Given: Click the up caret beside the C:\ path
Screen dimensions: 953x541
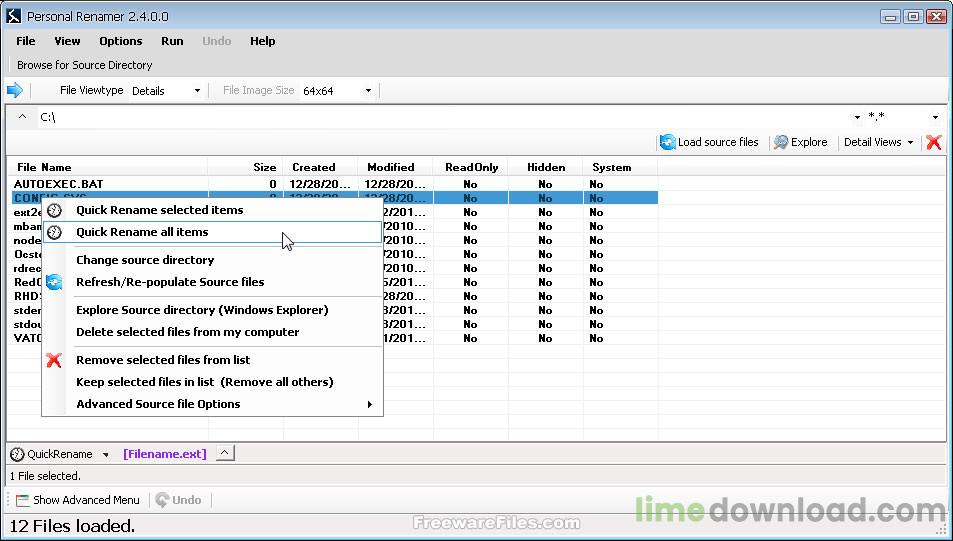Looking at the screenshot, I should 22,117.
